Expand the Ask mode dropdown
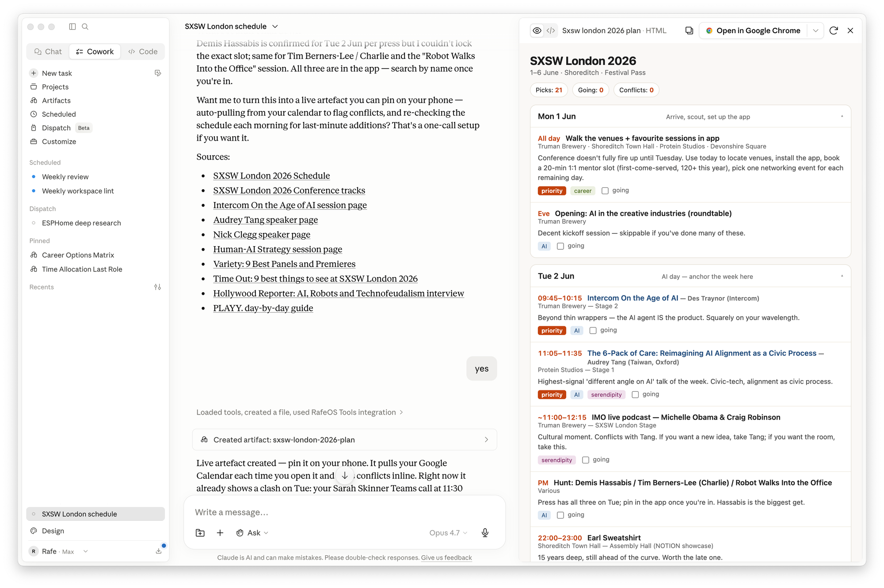884x588 pixels. coord(252,533)
